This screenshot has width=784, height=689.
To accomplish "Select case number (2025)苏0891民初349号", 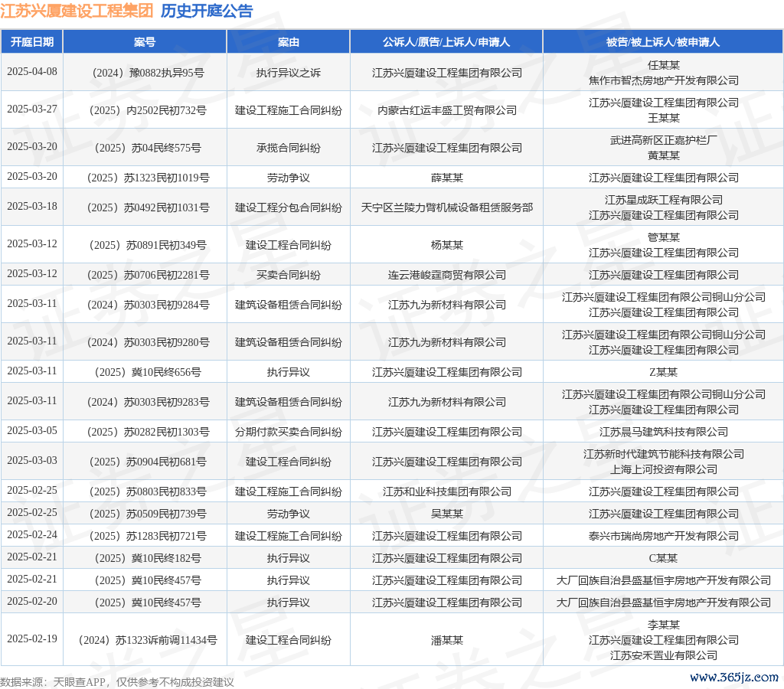I will coord(148,245).
